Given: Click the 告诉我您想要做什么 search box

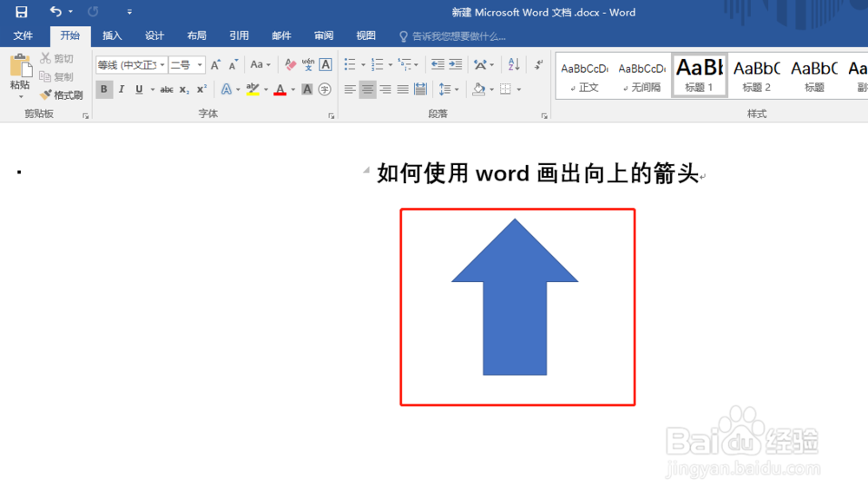Looking at the screenshot, I should pos(453,36).
